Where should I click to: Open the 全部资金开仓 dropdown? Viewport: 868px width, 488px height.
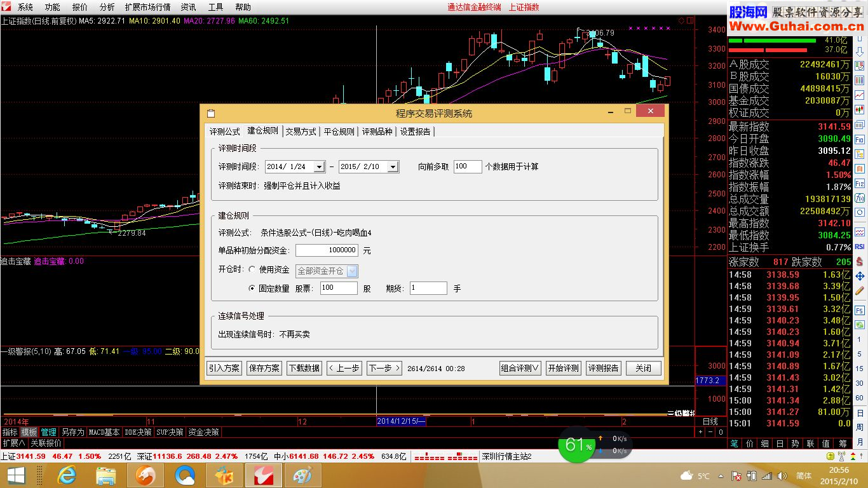point(352,271)
